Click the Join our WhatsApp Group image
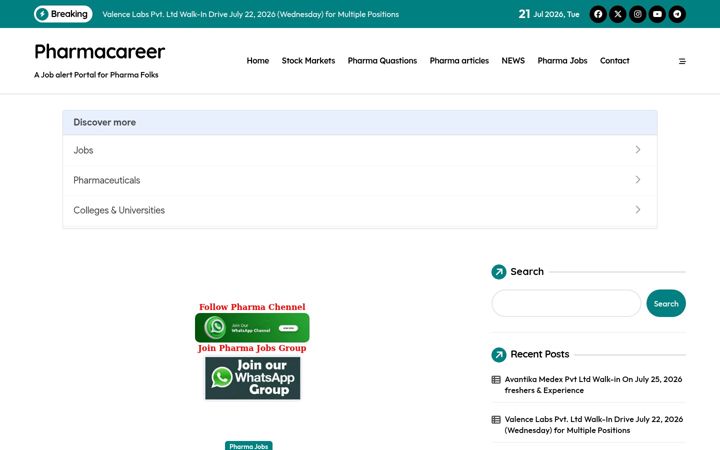 pyautogui.click(x=253, y=378)
